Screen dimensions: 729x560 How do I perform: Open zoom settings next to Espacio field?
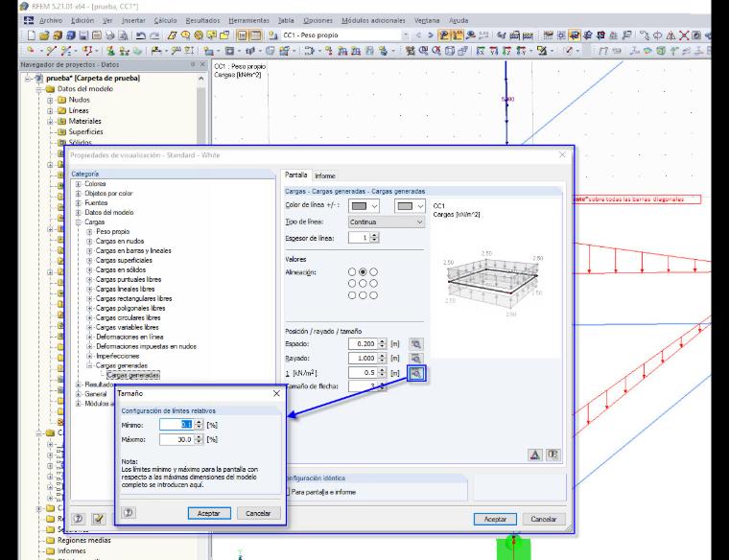point(416,344)
